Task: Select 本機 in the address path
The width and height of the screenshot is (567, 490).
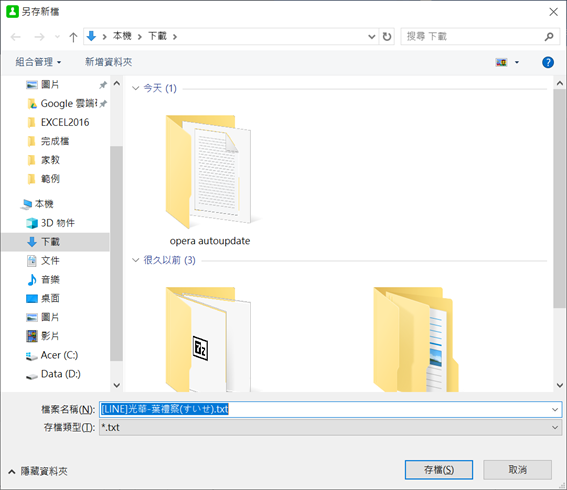Action: click(x=122, y=36)
